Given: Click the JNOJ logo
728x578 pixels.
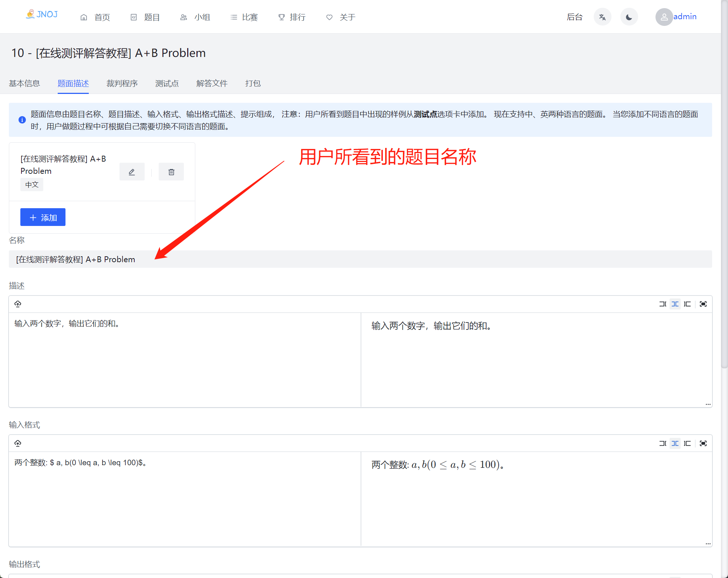Looking at the screenshot, I should tap(42, 14).
